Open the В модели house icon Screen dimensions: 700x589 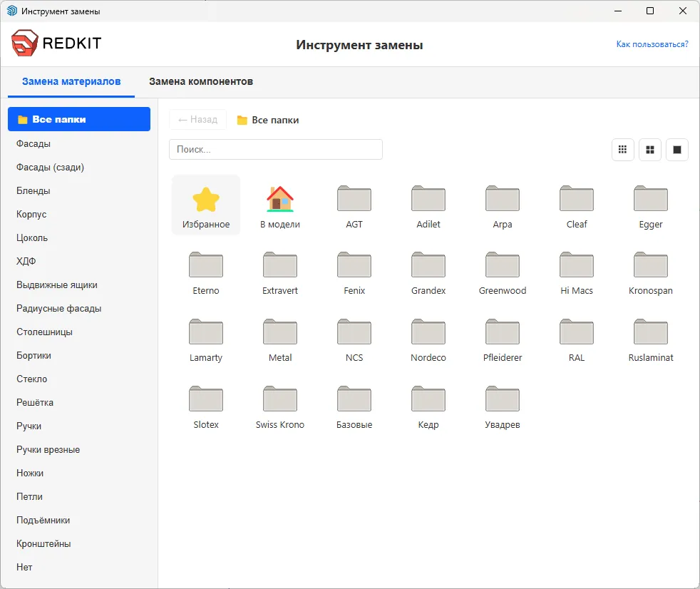[x=280, y=205]
